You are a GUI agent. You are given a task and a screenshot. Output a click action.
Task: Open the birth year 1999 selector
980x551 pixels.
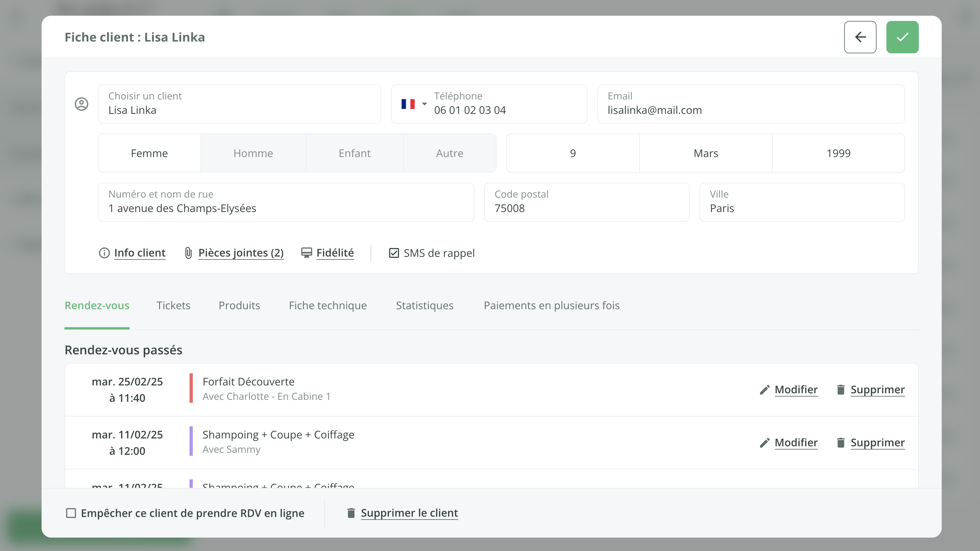(x=838, y=153)
